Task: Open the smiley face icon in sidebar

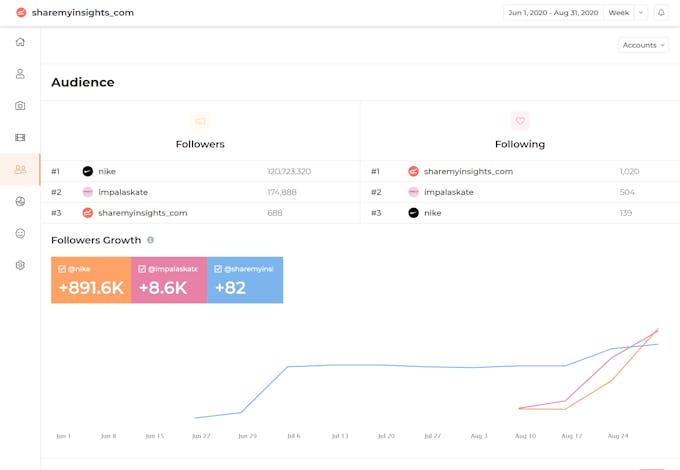Action: (20, 233)
